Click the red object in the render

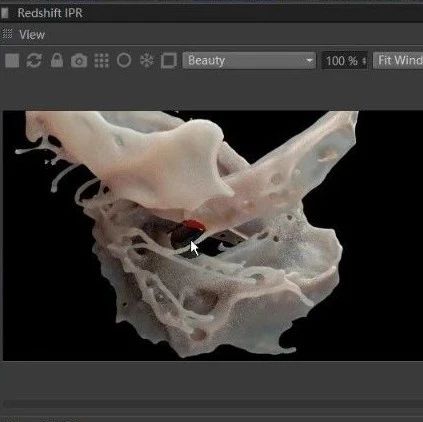[193, 226]
